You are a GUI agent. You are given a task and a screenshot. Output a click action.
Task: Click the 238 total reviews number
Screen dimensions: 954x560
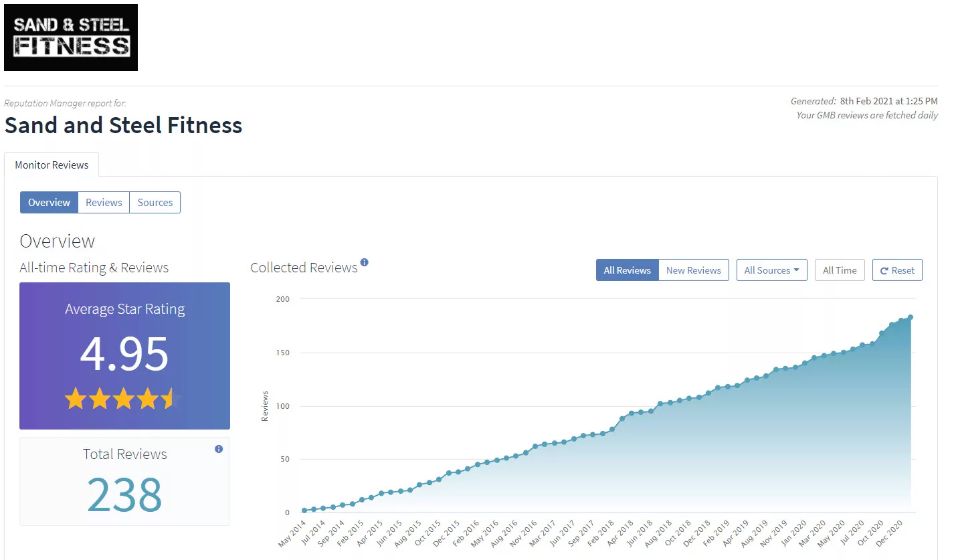(124, 495)
